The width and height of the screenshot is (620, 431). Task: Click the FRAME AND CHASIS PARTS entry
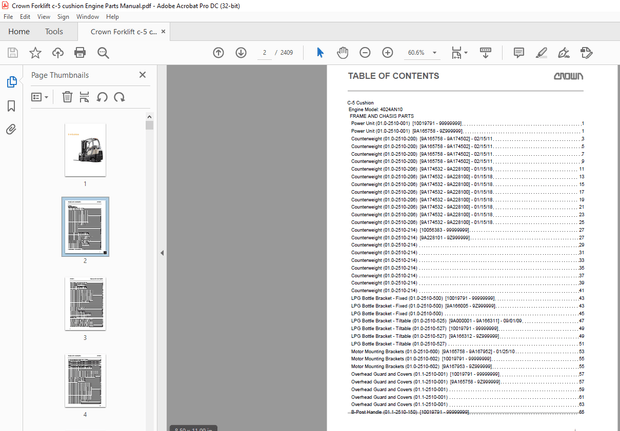(382, 116)
